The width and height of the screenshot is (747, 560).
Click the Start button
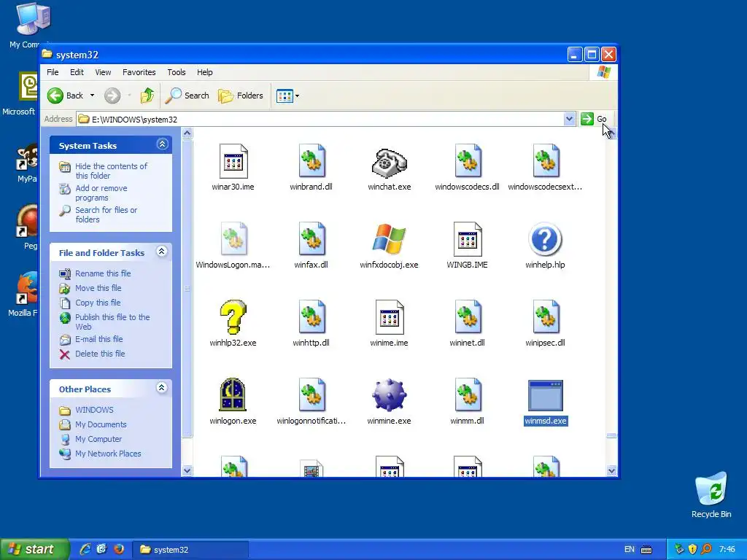[34, 550]
